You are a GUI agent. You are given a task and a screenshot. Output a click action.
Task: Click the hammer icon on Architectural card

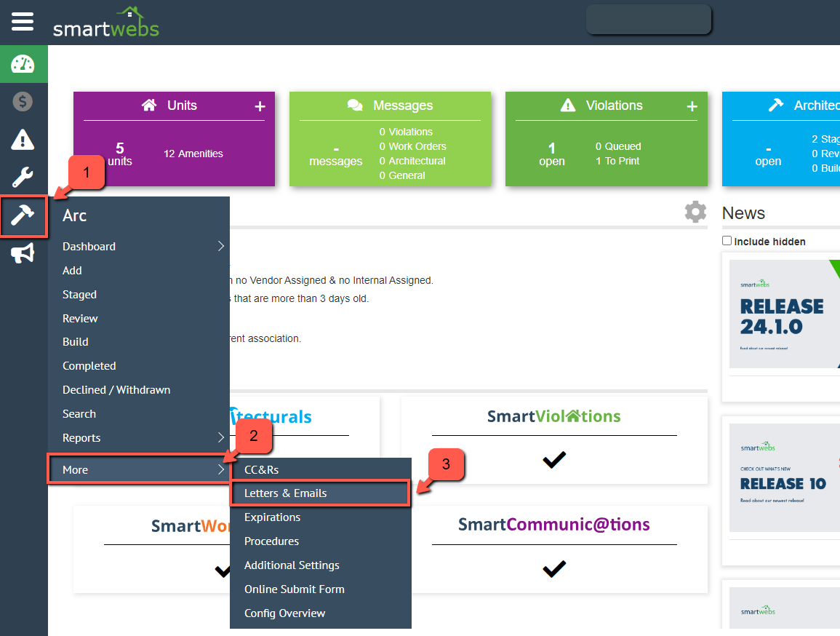(x=776, y=105)
